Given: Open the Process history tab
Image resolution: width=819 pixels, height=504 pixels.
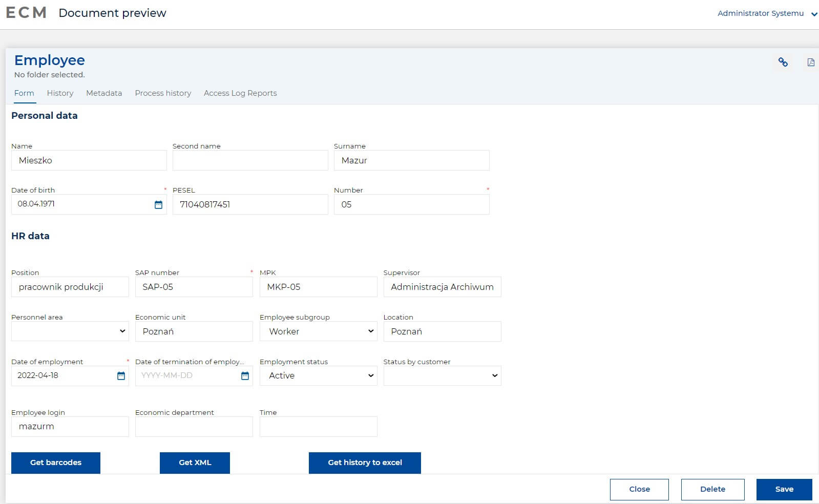Looking at the screenshot, I should tap(163, 93).
